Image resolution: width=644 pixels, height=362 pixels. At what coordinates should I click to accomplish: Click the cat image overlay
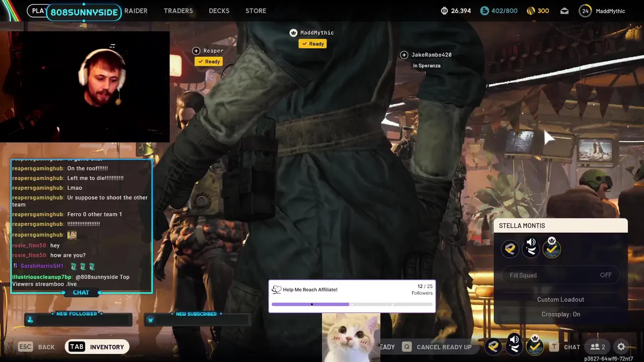coord(351,337)
